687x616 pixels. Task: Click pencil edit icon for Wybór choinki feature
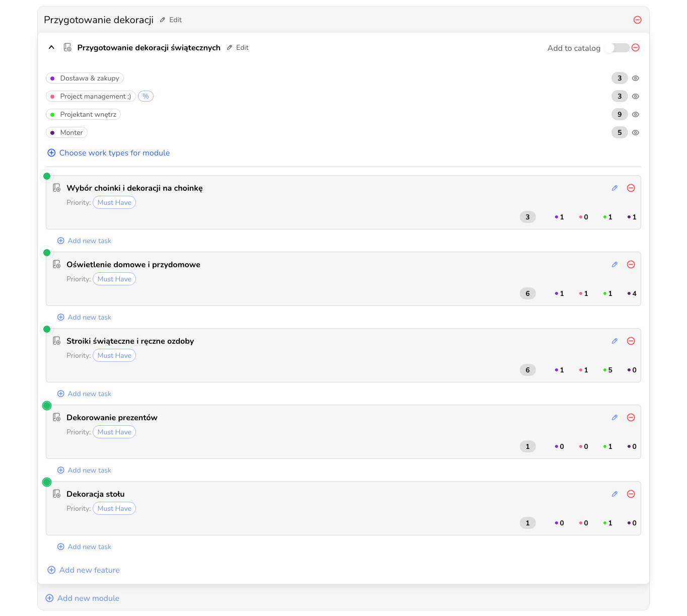click(x=614, y=188)
